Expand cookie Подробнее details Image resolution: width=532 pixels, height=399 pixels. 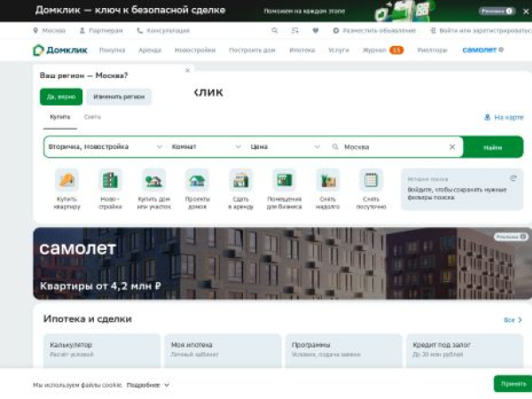point(148,385)
